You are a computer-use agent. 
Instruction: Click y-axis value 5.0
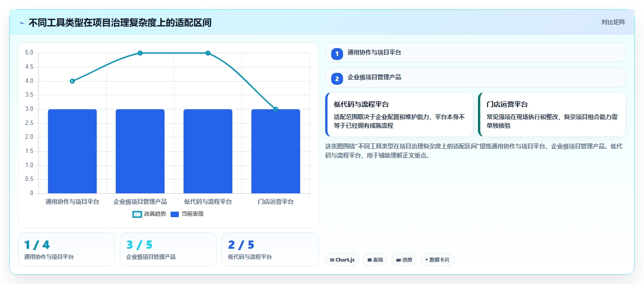pos(29,53)
